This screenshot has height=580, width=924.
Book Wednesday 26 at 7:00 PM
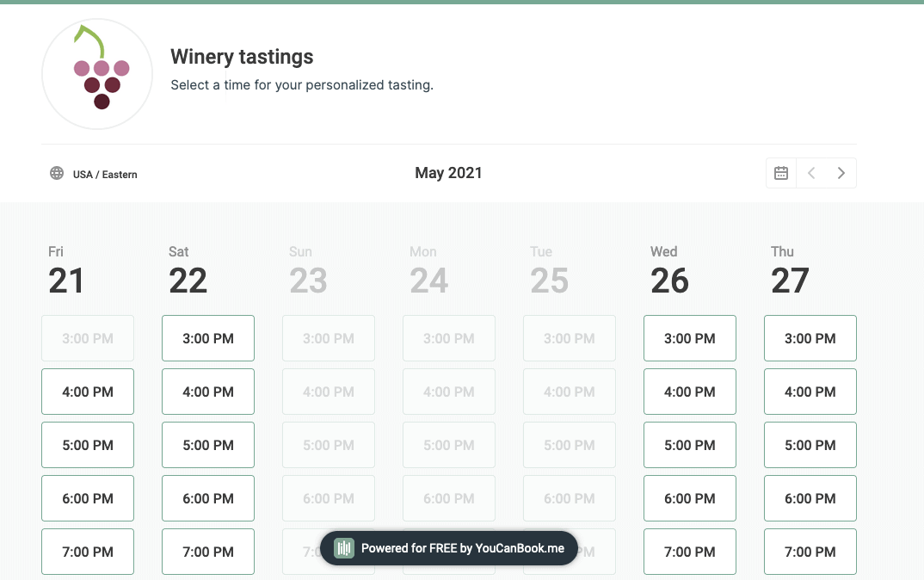click(x=690, y=552)
